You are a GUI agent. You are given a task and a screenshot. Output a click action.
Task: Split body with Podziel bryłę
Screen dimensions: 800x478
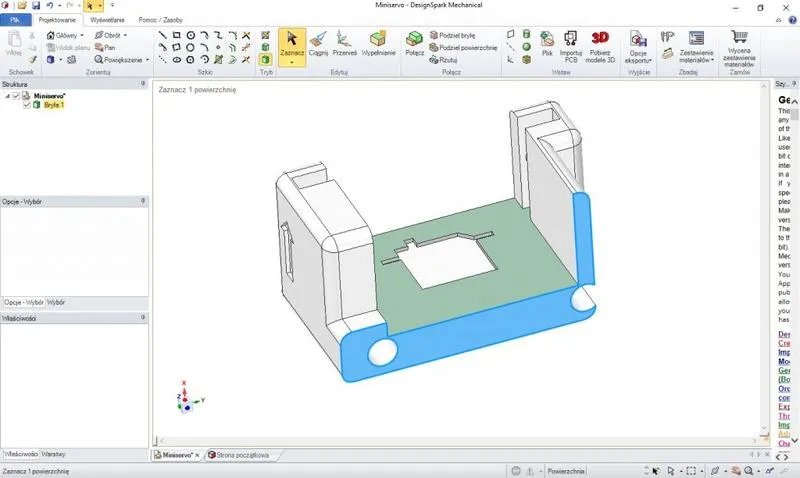click(453, 35)
